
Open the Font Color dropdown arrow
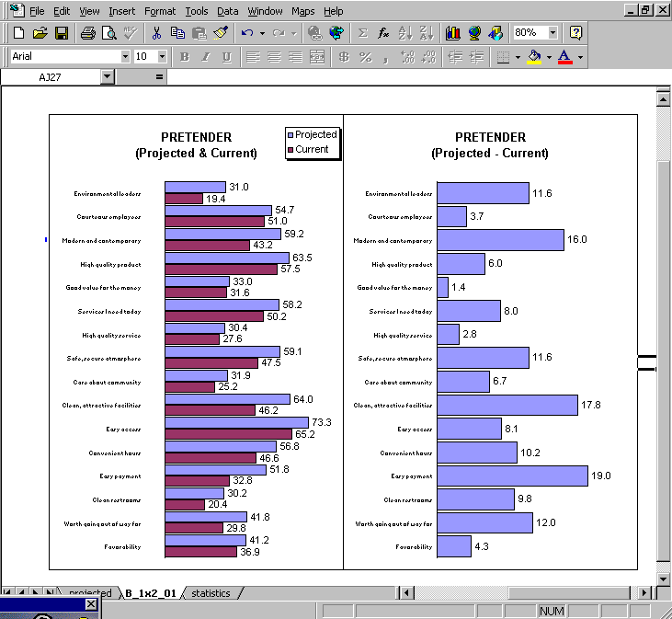(x=580, y=57)
